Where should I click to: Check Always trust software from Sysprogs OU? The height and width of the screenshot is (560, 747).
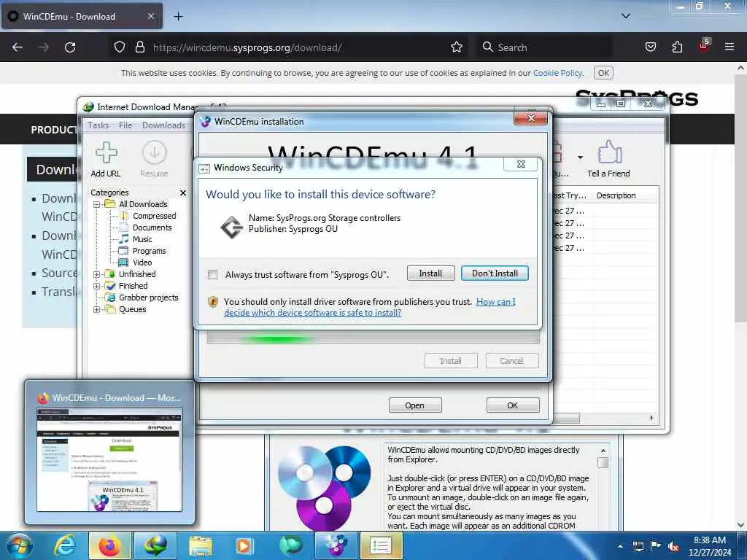point(212,275)
